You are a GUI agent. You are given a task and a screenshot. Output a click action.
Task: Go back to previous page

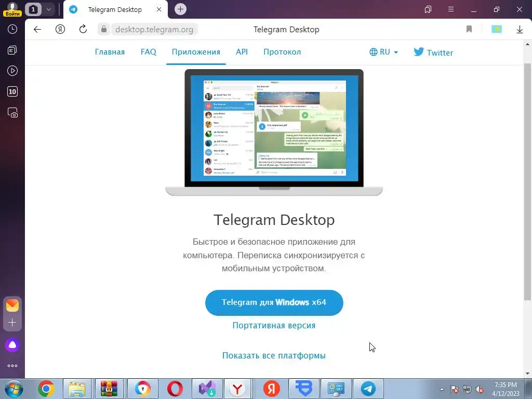[x=37, y=30]
